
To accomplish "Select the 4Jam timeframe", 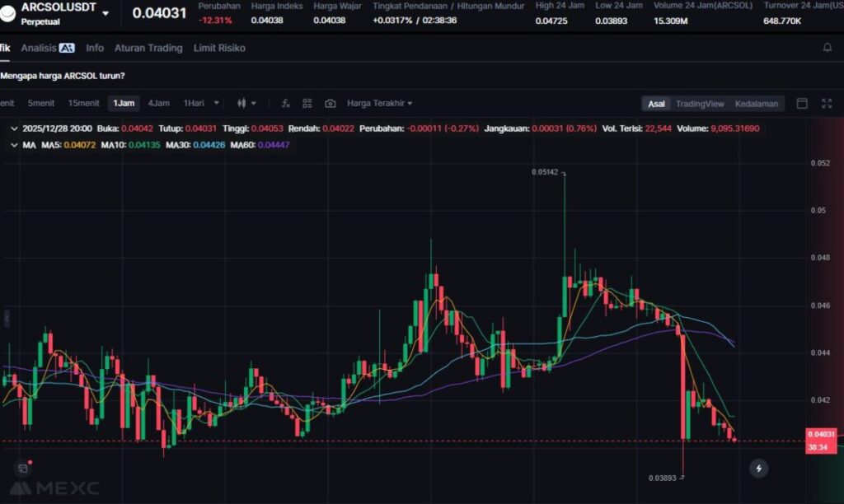I will tap(158, 103).
